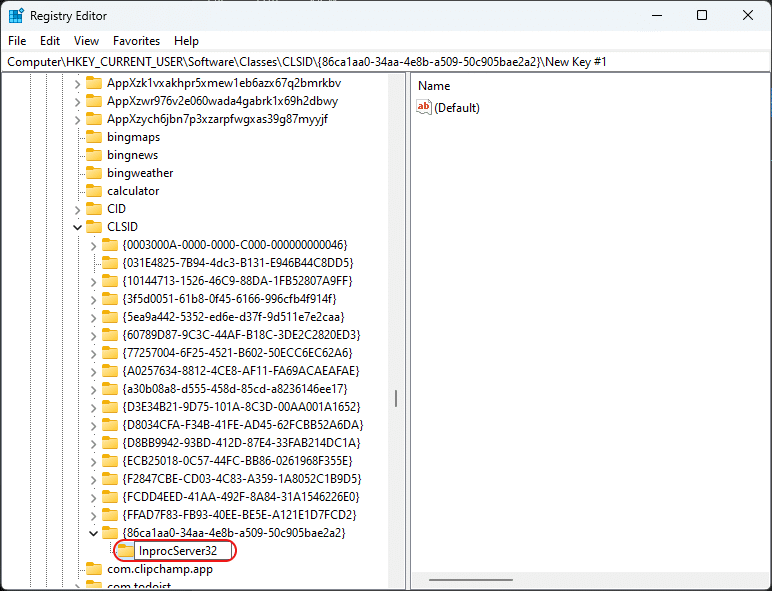Expand the {3f5d0051-61b8-0f45-6166-996cfb4f914f} key

tap(94, 300)
